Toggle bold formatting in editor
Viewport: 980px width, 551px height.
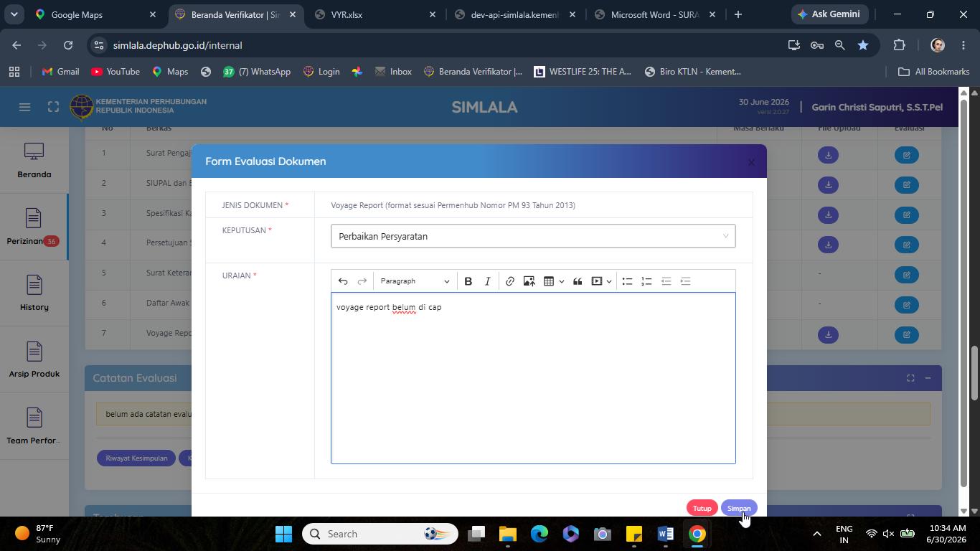tap(468, 281)
